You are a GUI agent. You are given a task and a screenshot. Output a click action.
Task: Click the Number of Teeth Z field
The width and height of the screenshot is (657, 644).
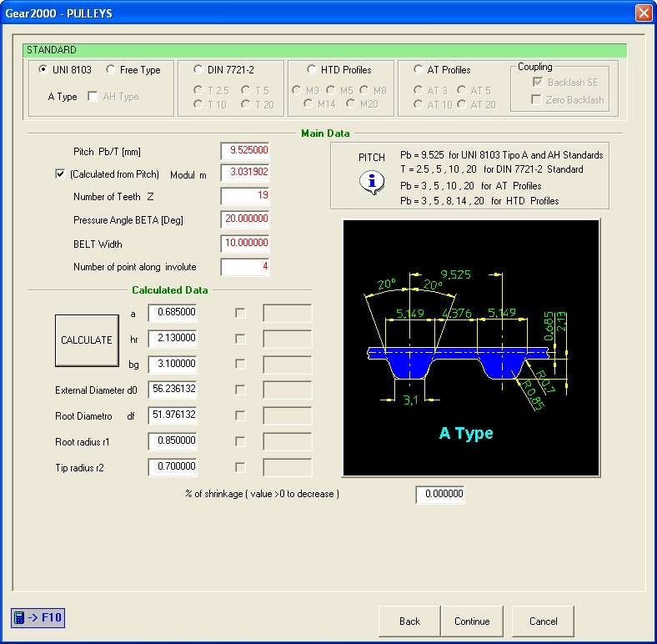(x=245, y=197)
